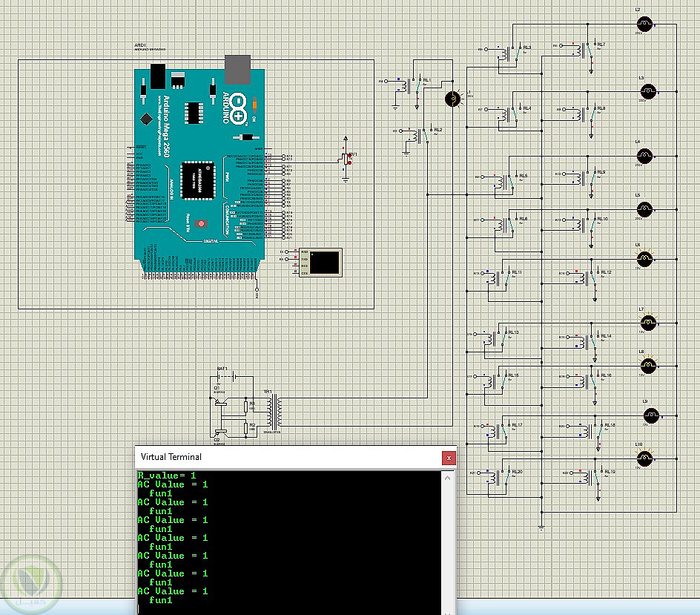The image size is (700, 615).
Task: Close the Virtual Terminal window
Action: click(449, 458)
